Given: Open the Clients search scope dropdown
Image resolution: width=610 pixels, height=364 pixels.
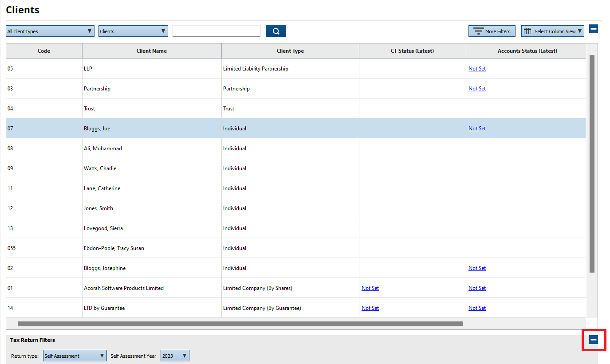Looking at the screenshot, I should click(x=133, y=31).
